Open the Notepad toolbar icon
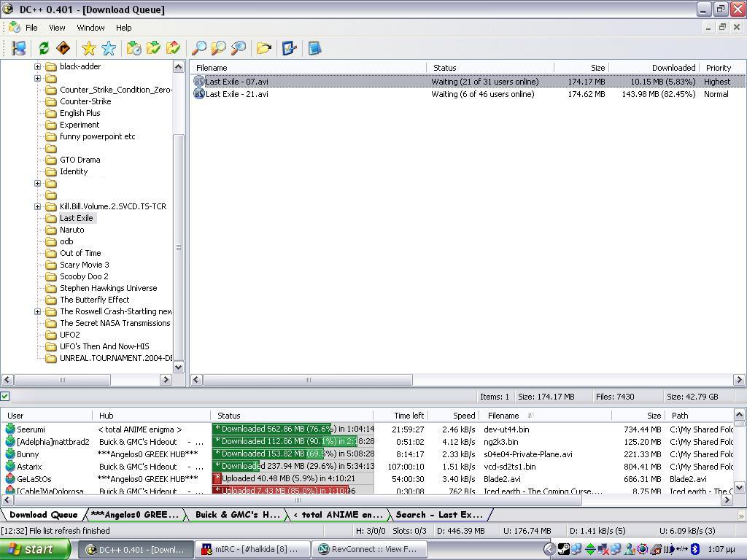The image size is (747, 560). [x=314, y=48]
